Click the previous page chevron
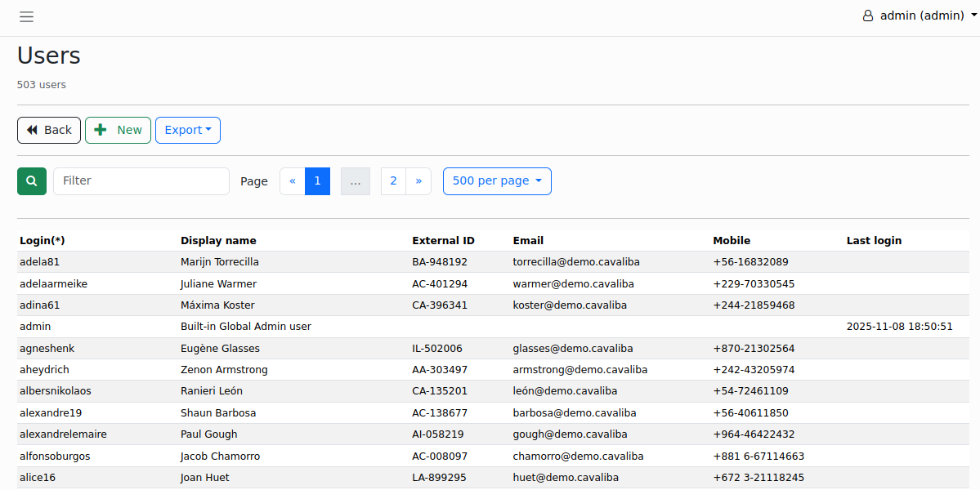Image resolution: width=980 pixels, height=490 pixels. [293, 180]
